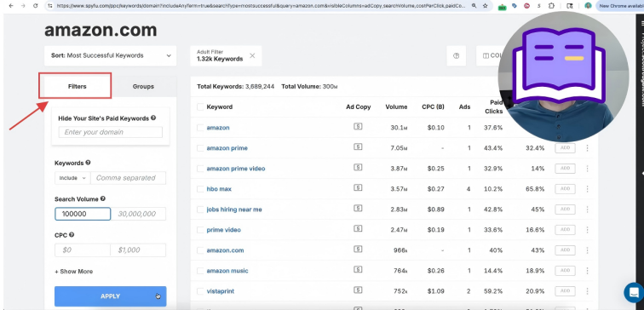The width and height of the screenshot is (644, 310).
Task: Click the help icon next to CPC label
Action: tap(72, 235)
